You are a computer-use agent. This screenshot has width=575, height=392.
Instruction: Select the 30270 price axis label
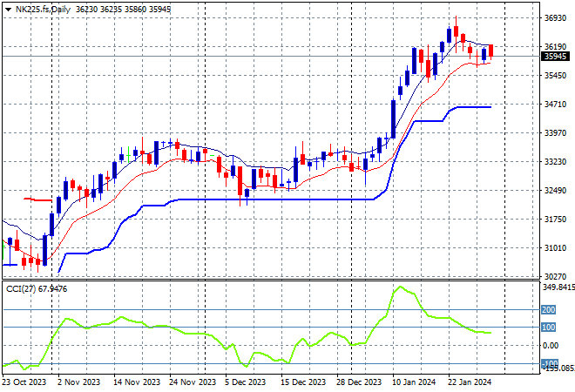pos(555,276)
